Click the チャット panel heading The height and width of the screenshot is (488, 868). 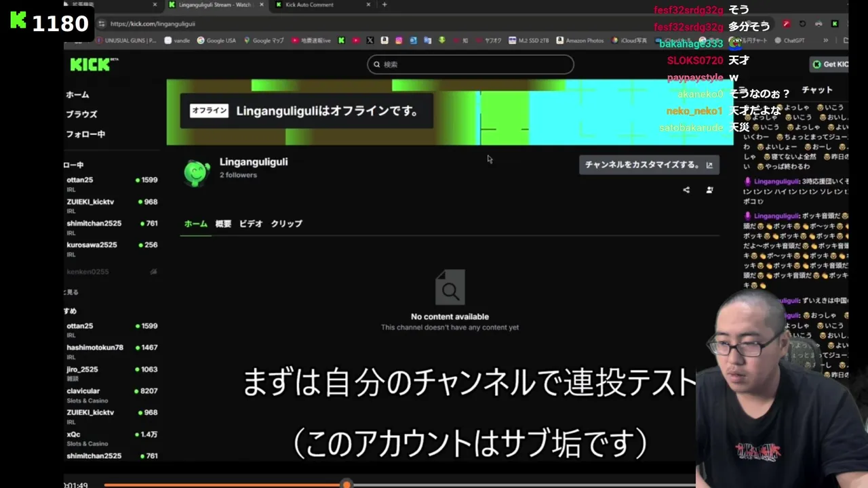(817, 89)
